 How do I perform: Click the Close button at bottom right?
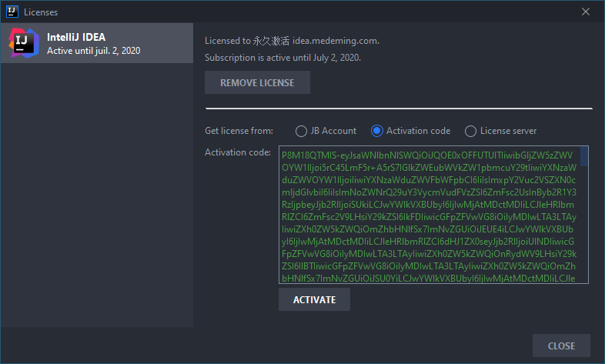[x=561, y=346]
